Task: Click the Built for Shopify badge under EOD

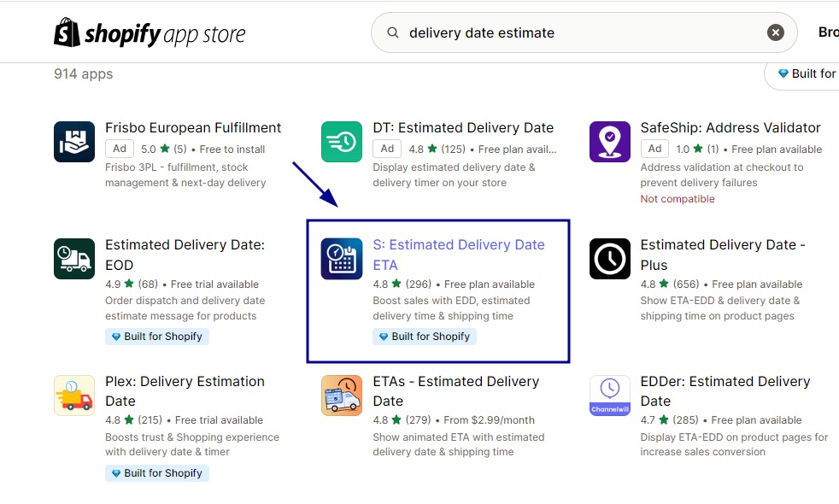Action: (156, 336)
